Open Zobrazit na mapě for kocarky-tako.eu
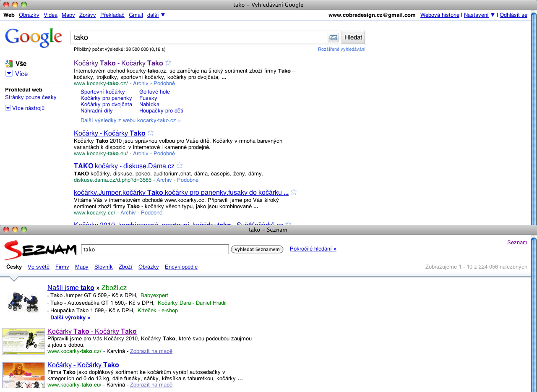 (x=151, y=384)
